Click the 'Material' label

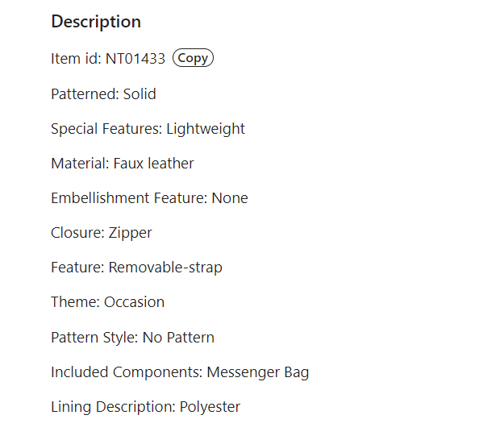[78, 164]
